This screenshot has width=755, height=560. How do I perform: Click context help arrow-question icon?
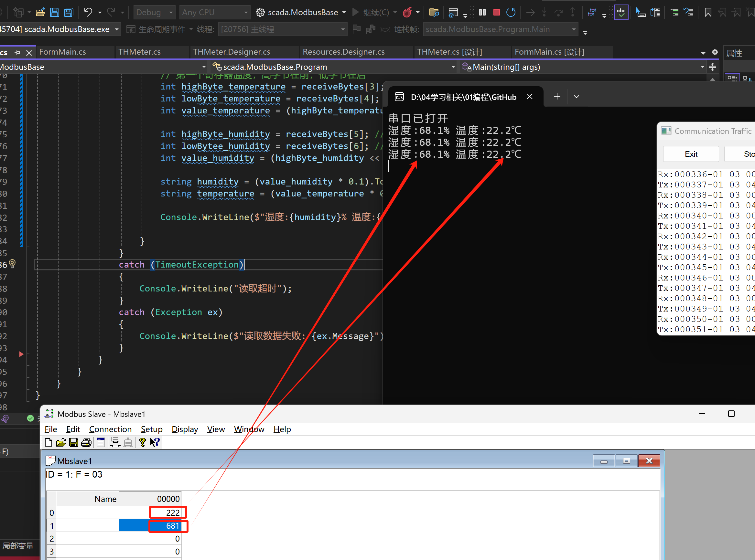[x=155, y=442]
